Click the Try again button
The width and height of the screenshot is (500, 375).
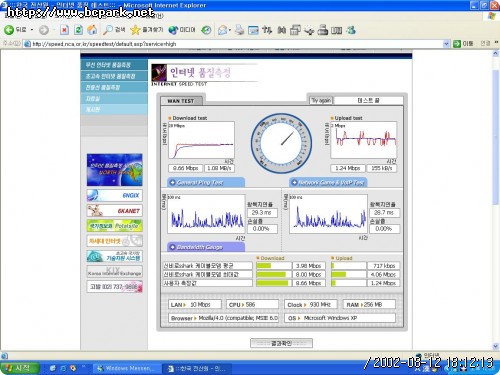321,100
